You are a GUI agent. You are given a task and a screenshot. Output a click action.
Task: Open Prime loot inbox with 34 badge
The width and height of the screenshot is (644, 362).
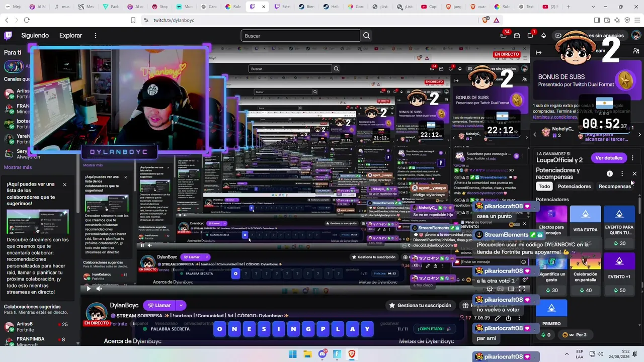click(x=504, y=35)
